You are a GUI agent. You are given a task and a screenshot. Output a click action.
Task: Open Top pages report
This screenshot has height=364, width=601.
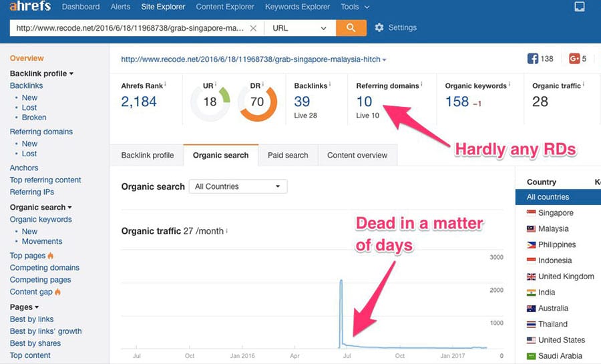pyautogui.click(x=27, y=256)
